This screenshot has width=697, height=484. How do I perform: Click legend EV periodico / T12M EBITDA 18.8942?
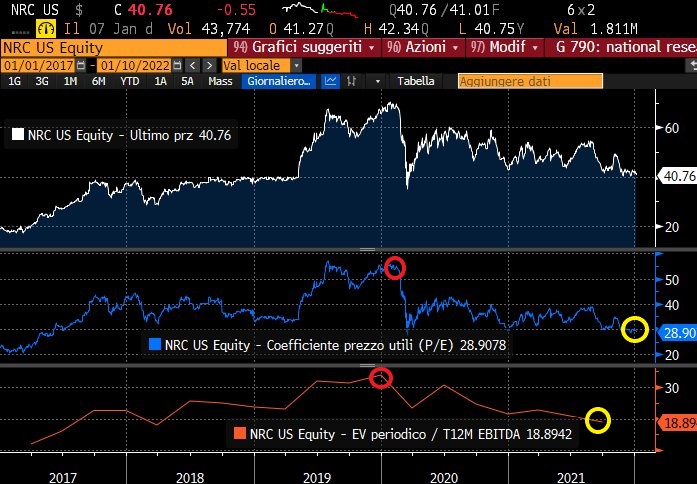coord(462,434)
